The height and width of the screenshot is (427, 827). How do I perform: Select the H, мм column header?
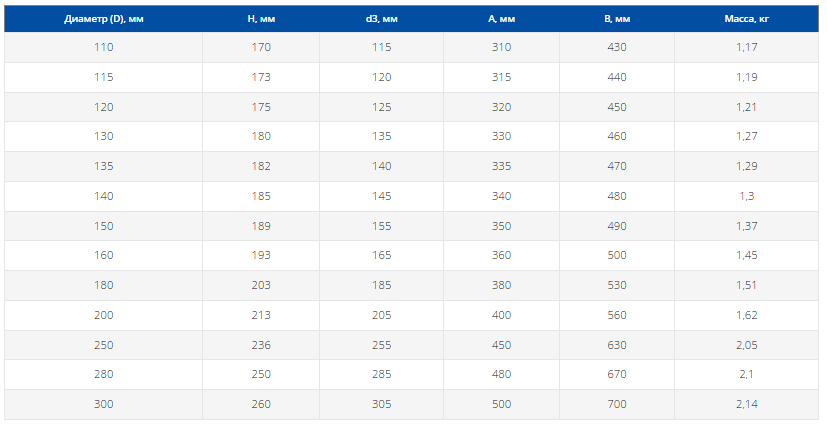[x=261, y=19]
